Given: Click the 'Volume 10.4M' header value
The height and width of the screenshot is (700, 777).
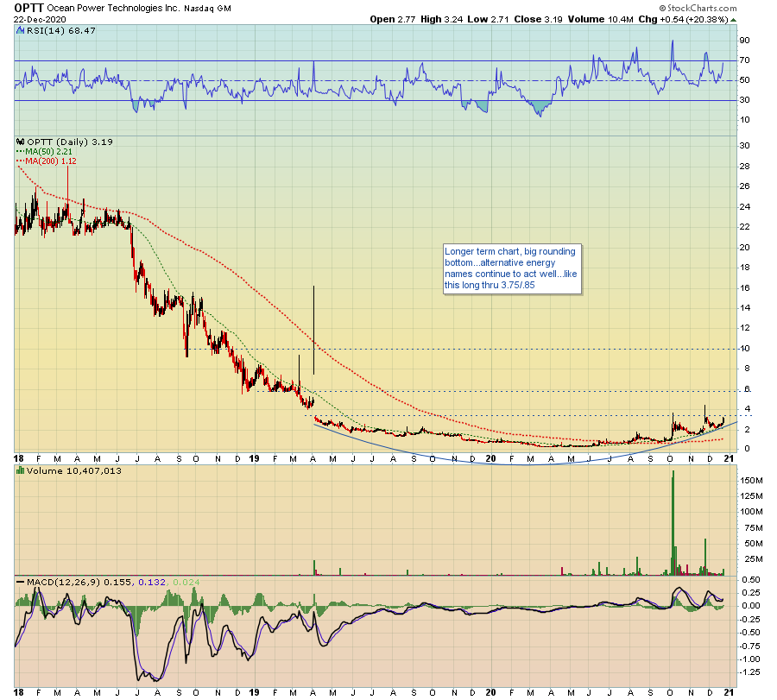Looking at the screenshot, I should (x=601, y=19).
